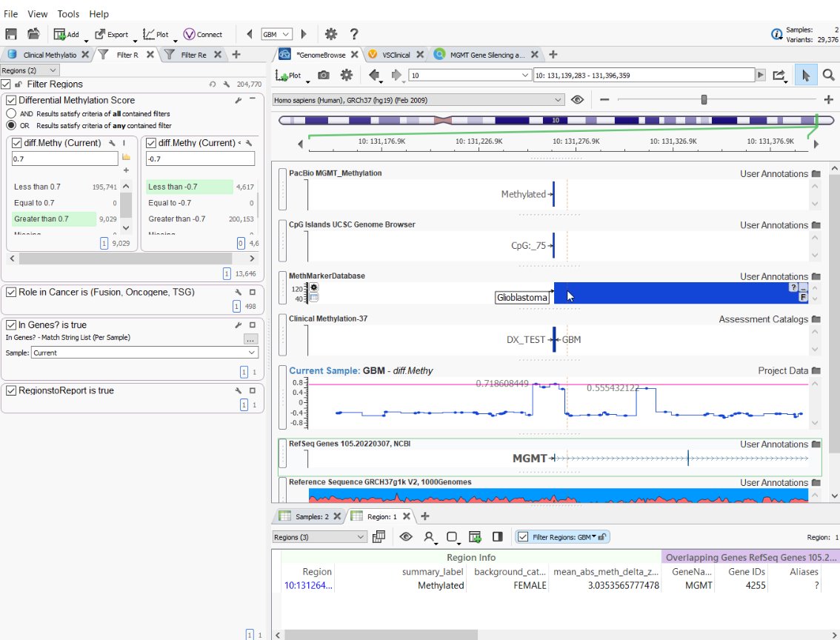The width and height of the screenshot is (840, 640).
Task: Select 'Greater than 0.7' filter row
Action: pyautogui.click(x=65, y=219)
